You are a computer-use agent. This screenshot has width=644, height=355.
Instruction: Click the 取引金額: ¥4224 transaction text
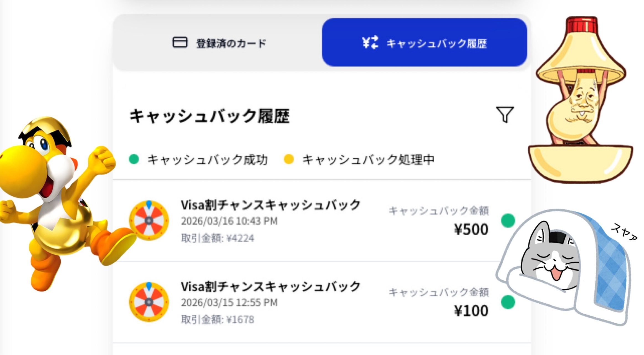217,238
